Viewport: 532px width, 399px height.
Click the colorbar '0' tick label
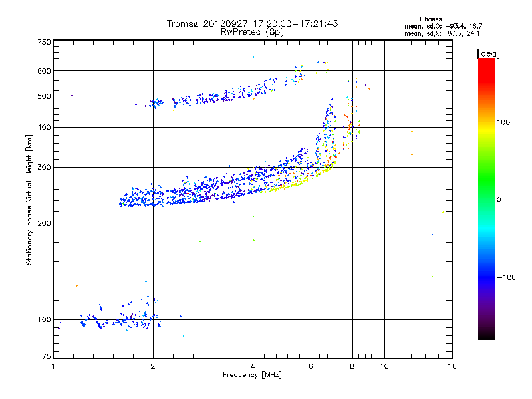pos(499,199)
